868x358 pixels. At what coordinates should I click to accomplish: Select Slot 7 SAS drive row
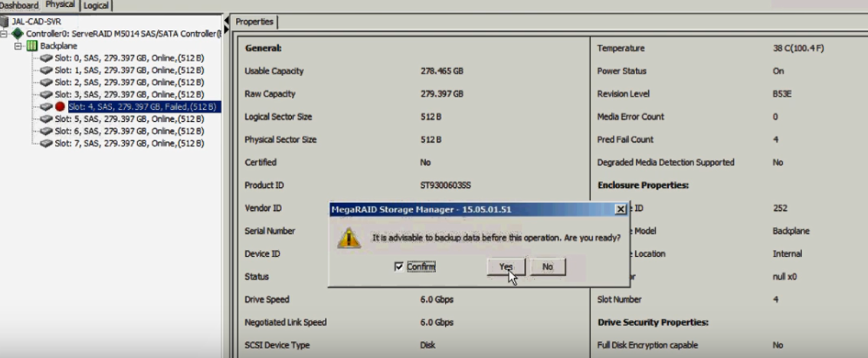click(x=129, y=143)
